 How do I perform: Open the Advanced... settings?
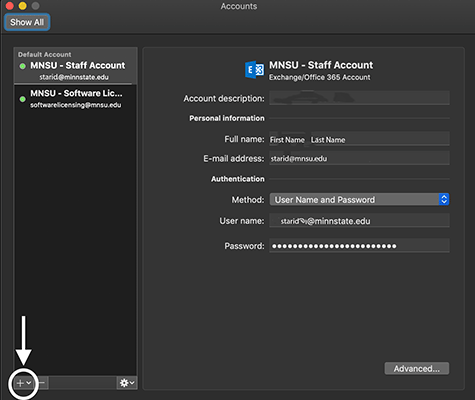point(417,369)
